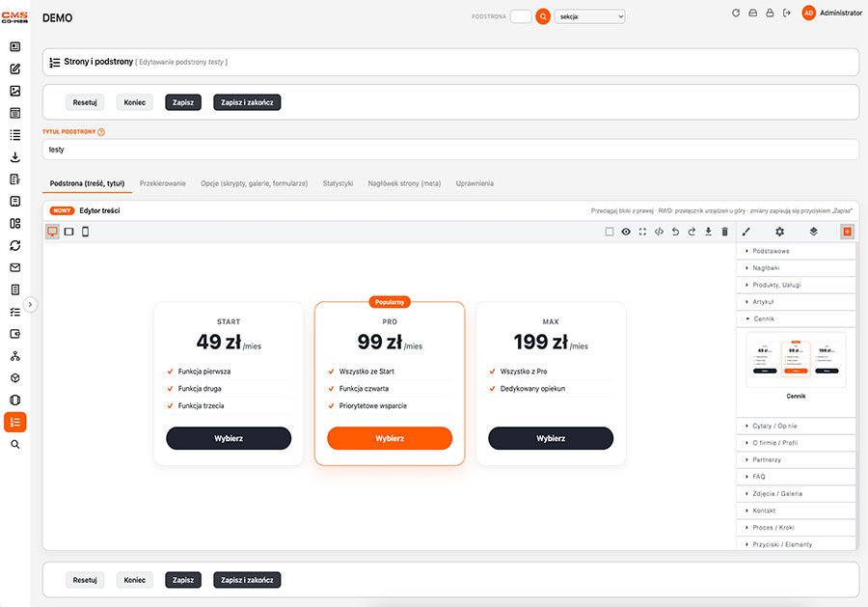
Task: Expand the Nagłówki block category
Action: [x=796, y=268]
